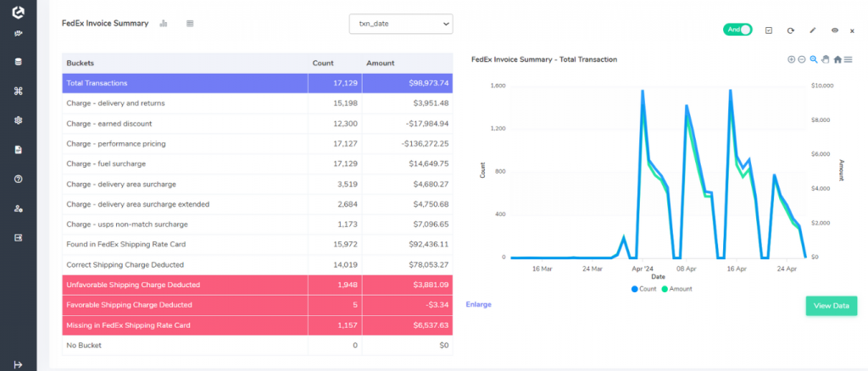This screenshot has width=868, height=371.
Task: Click the app logo in the sidebar
Action: pos(19,10)
